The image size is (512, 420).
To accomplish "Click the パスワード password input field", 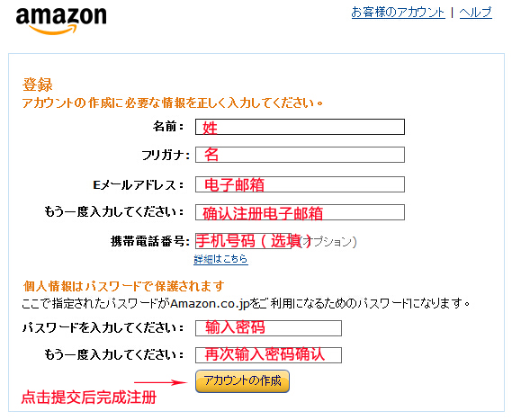I will (268, 328).
